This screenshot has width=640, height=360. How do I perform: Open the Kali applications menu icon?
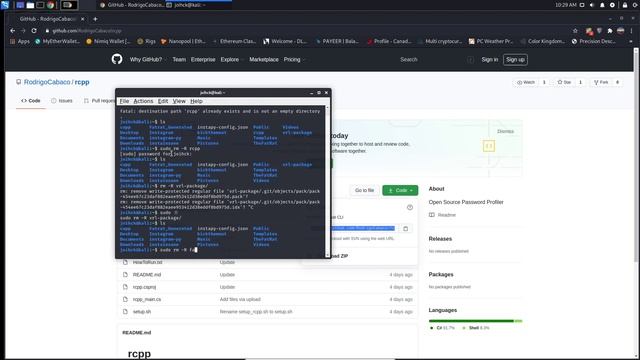(5, 5)
